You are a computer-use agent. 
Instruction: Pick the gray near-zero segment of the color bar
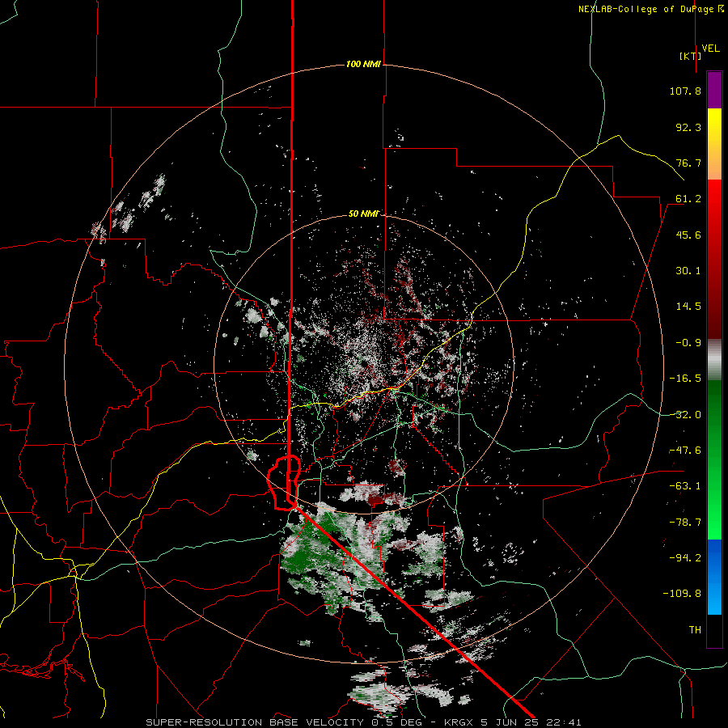click(714, 360)
